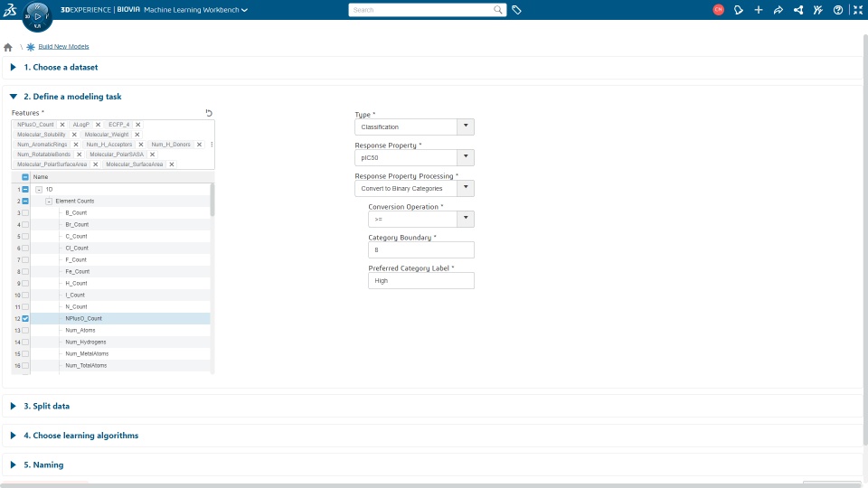
Task: Remove the NPlusO_Count feature tag
Action: click(x=62, y=125)
